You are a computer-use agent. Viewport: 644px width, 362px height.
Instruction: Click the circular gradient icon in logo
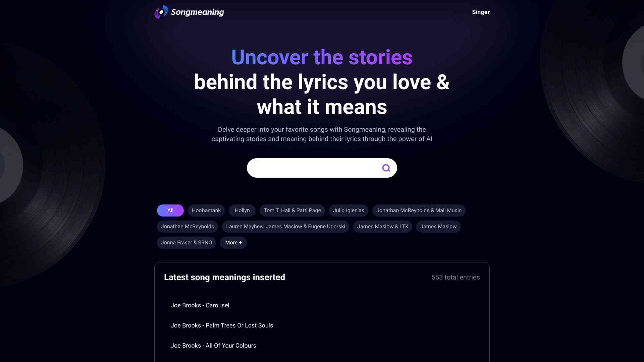point(161,12)
